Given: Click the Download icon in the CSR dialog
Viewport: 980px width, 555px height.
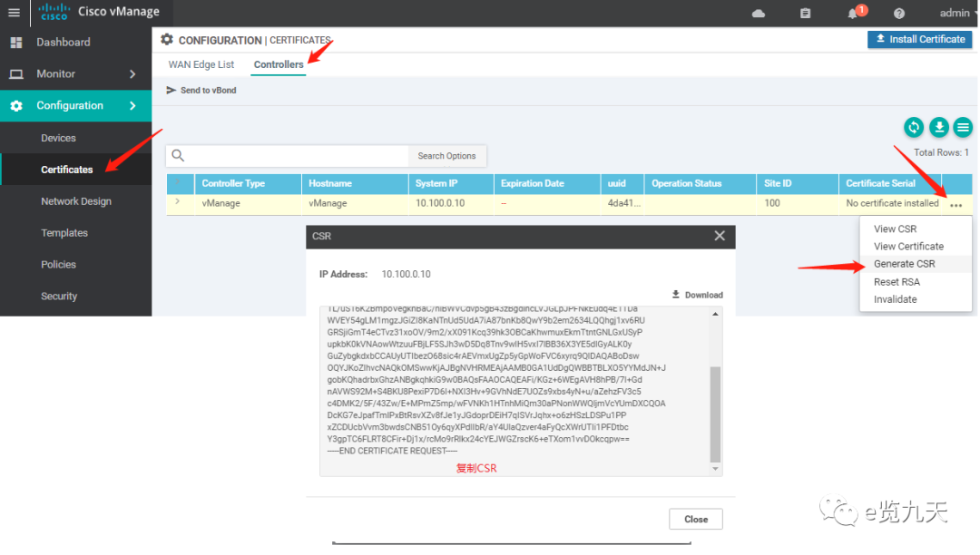Looking at the screenshot, I should click(x=697, y=295).
